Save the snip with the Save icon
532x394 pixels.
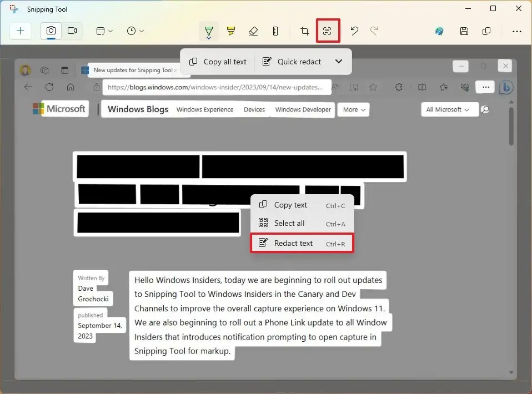pos(464,31)
